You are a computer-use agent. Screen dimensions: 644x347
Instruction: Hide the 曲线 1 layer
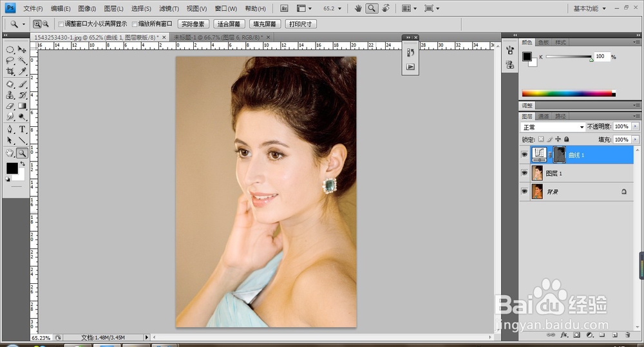524,155
